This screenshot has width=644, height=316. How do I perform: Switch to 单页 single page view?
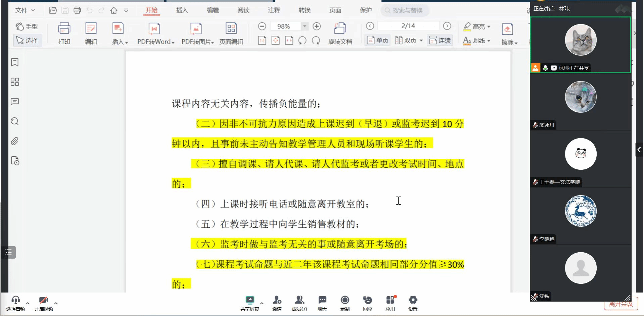378,40
